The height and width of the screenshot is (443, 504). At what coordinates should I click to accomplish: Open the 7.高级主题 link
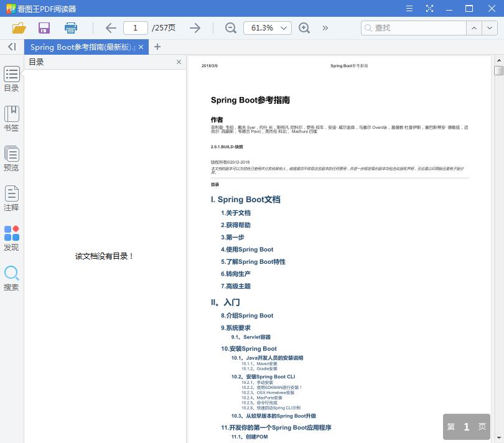pos(236,286)
